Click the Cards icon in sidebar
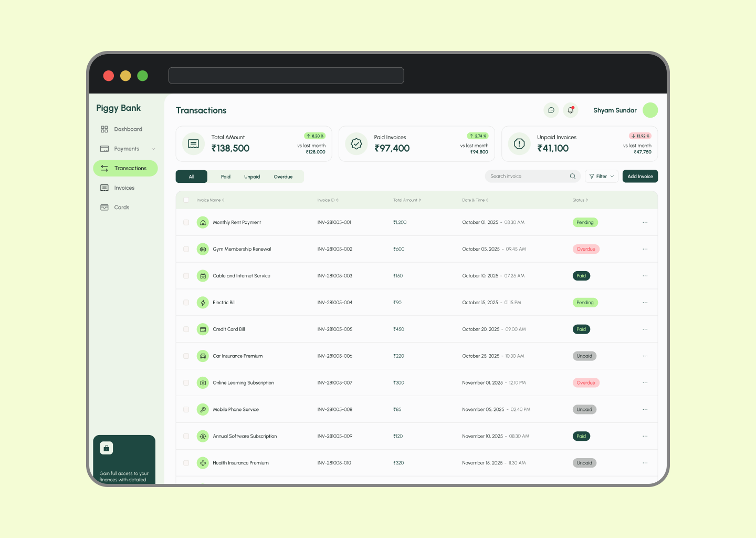This screenshot has width=756, height=538. (104, 208)
